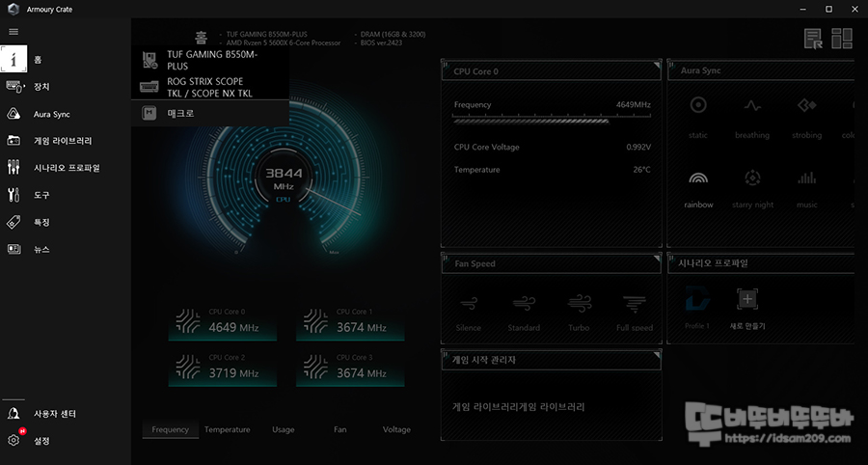
Task: Click the Armoury Crate app logo
Action: pos(14,10)
